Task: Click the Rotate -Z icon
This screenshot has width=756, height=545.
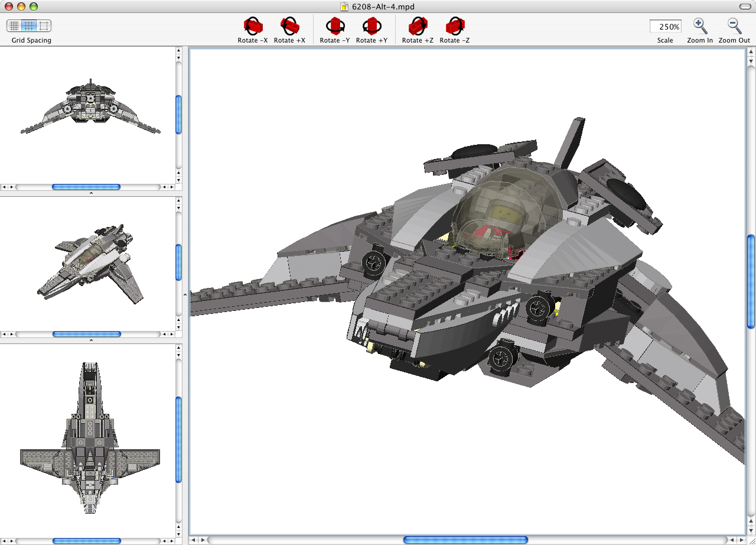Action: (454, 26)
